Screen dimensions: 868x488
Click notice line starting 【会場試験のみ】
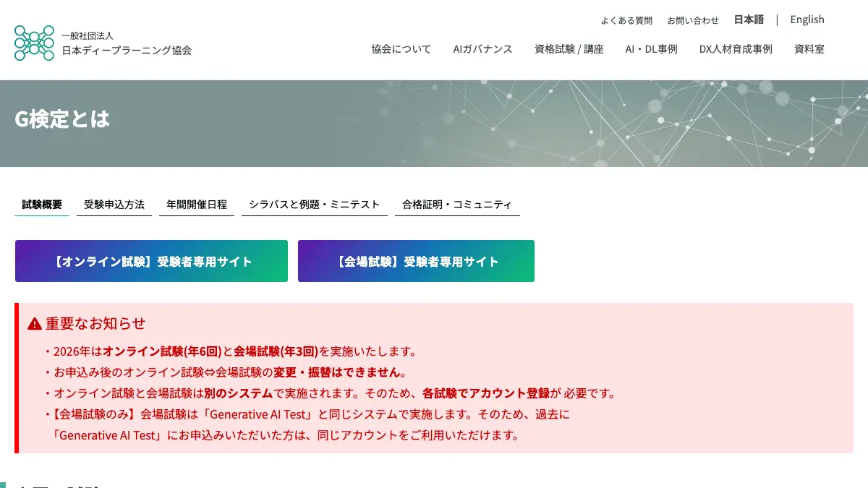tap(307, 415)
